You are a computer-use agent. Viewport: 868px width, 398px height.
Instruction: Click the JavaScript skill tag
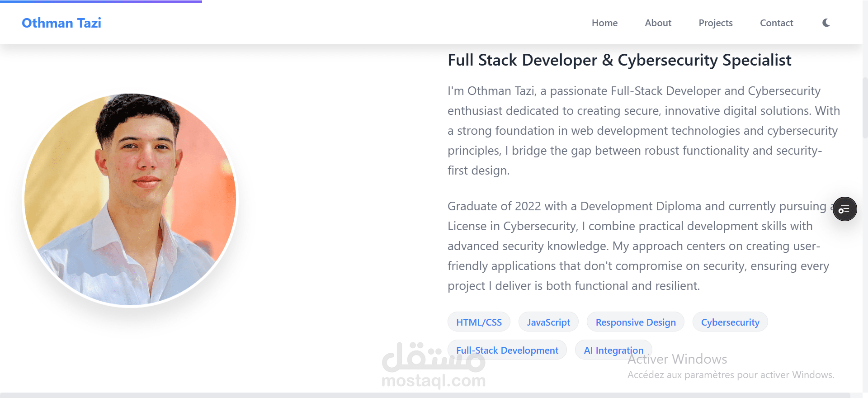548,322
